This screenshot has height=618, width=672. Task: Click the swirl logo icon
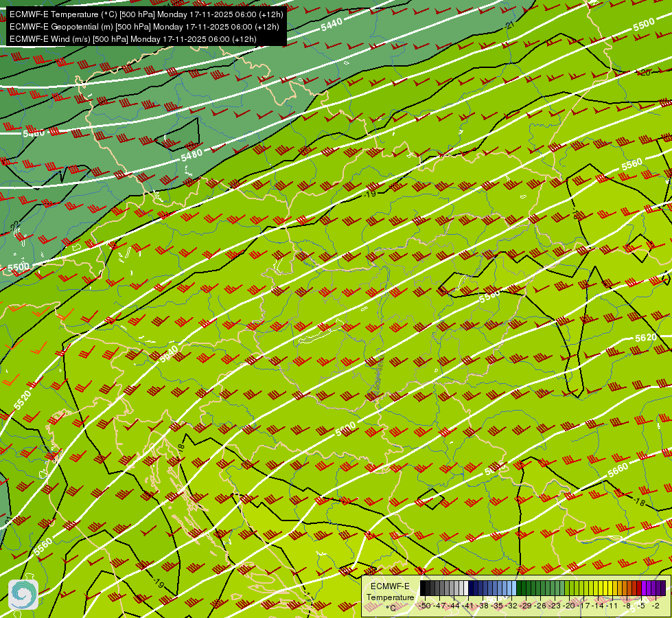23,595
